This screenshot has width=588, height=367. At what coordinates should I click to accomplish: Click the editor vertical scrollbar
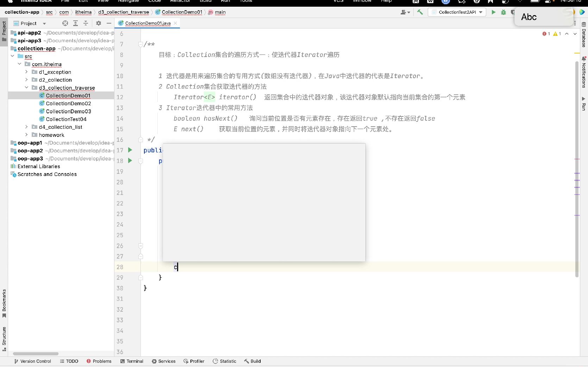coord(577,169)
